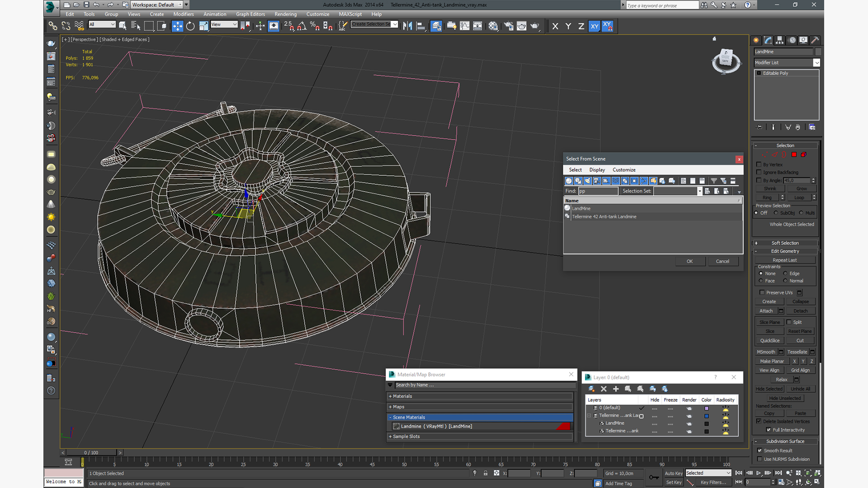This screenshot has width=868, height=488.
Task: Expand Materials group in Material/Map Browser
Action: click(480, 396)
